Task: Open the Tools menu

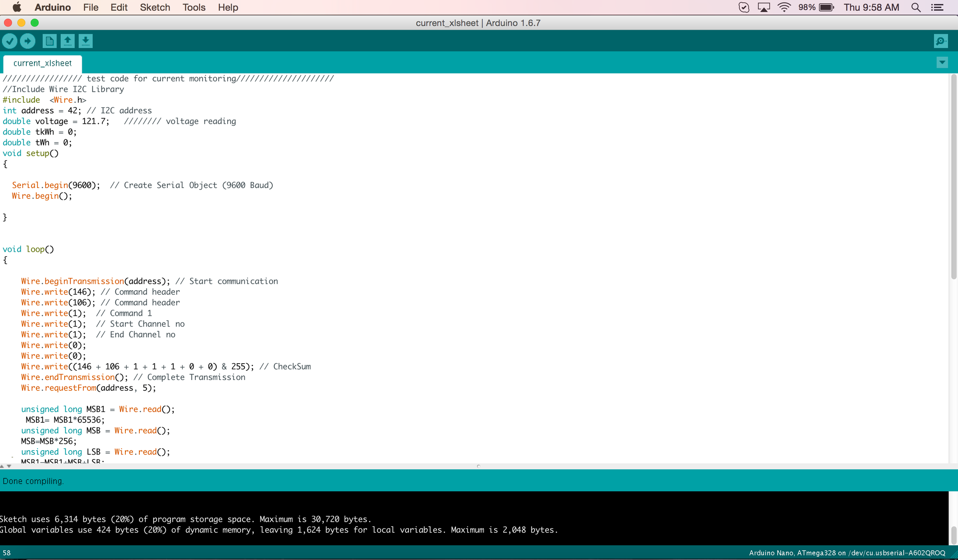Action: click(x=193, y=7)
